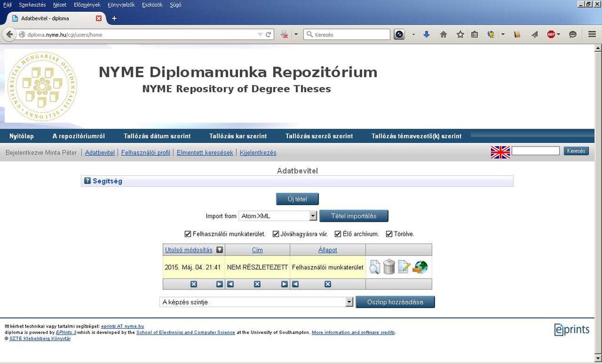Viewport: 602px width, 364px height.
Task: Bookmark this page with the star icon
Action: coord(460,35)
